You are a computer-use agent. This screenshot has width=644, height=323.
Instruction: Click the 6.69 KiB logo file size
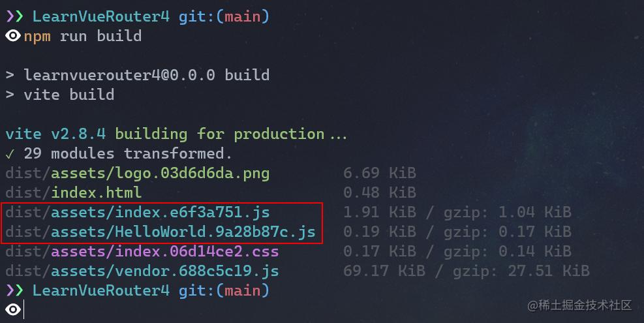379,174
